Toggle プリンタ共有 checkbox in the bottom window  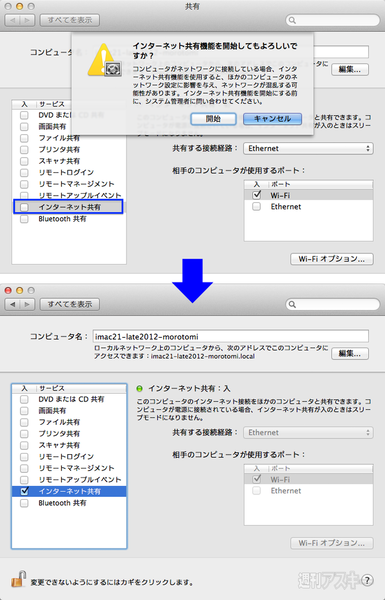24,434
